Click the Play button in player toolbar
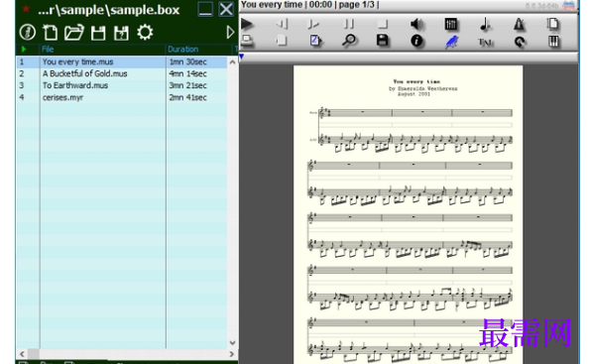 tap(247, 25)
